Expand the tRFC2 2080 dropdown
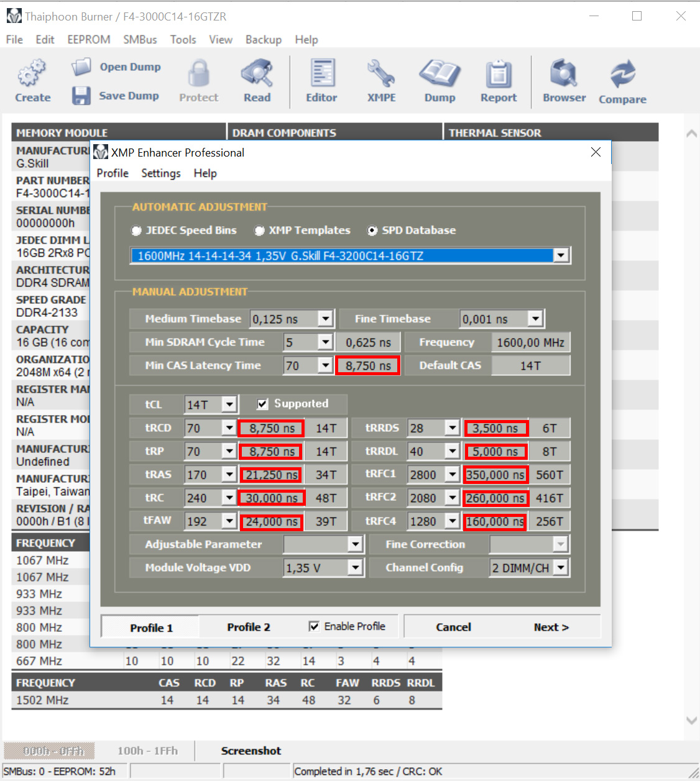Viewport: 700px width, 781px height. coord(452,498)
